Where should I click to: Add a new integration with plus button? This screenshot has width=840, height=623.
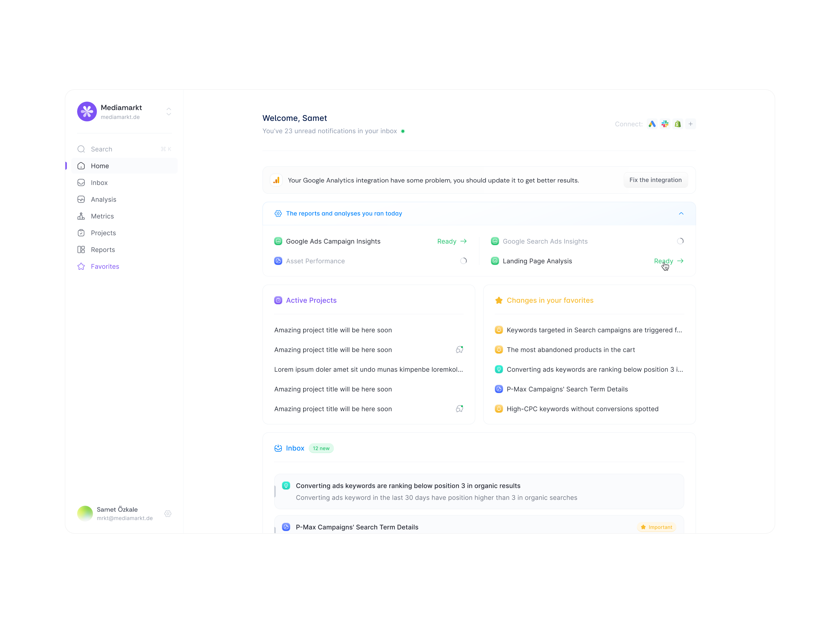point(690,124)
